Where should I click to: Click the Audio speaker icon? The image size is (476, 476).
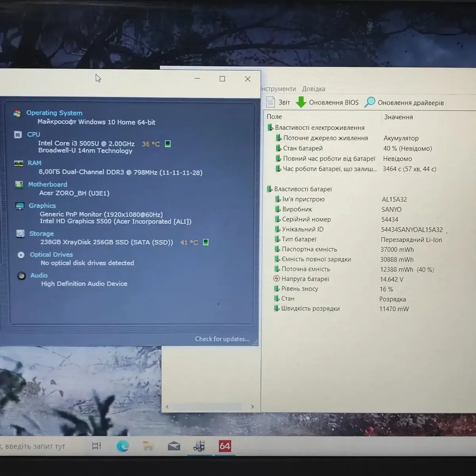tap(21, 276)
